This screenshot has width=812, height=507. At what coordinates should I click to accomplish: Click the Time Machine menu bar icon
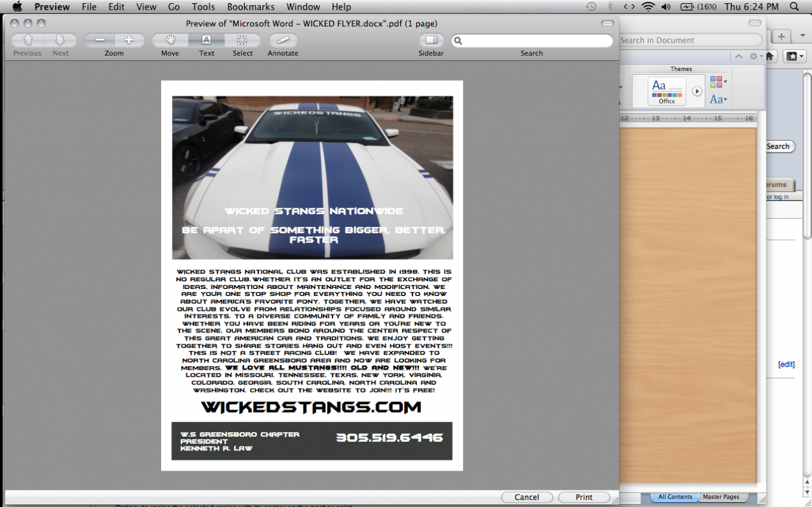pyautogui.click(x=591, y=7)
